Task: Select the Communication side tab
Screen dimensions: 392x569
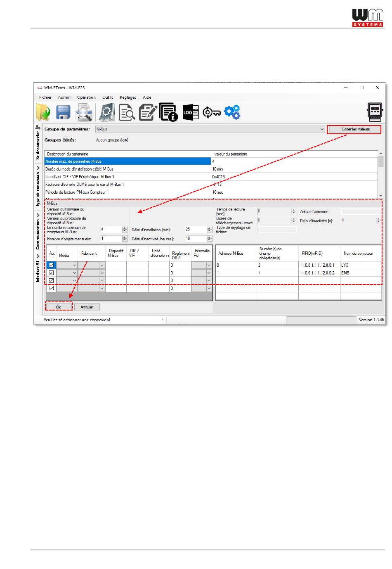Action: tap(38, 235)
